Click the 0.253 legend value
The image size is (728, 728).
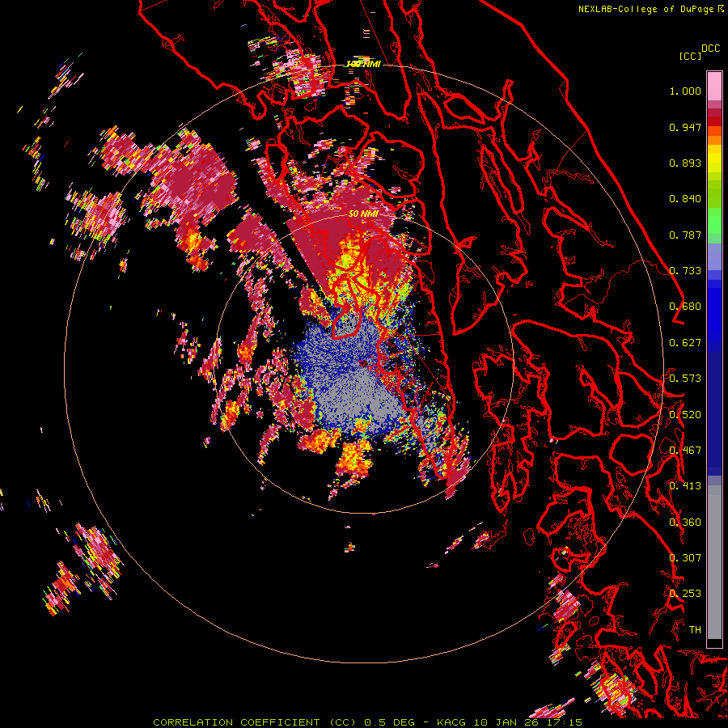coord(685,594)
